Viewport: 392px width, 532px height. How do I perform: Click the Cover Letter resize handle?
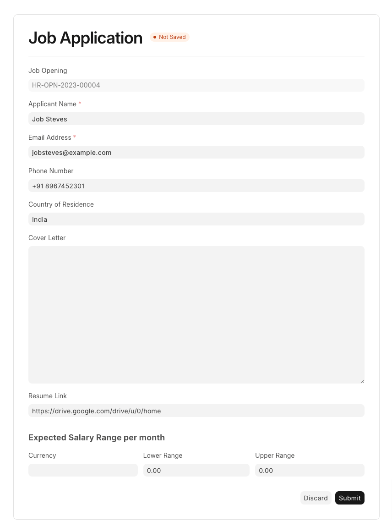pos(362,381)
